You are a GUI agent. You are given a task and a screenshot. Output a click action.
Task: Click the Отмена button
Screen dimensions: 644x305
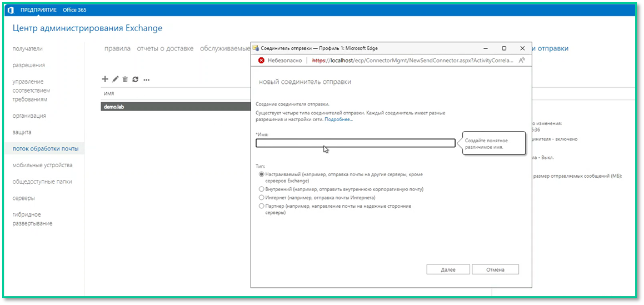pyautogui.click(x=495, y=269)
